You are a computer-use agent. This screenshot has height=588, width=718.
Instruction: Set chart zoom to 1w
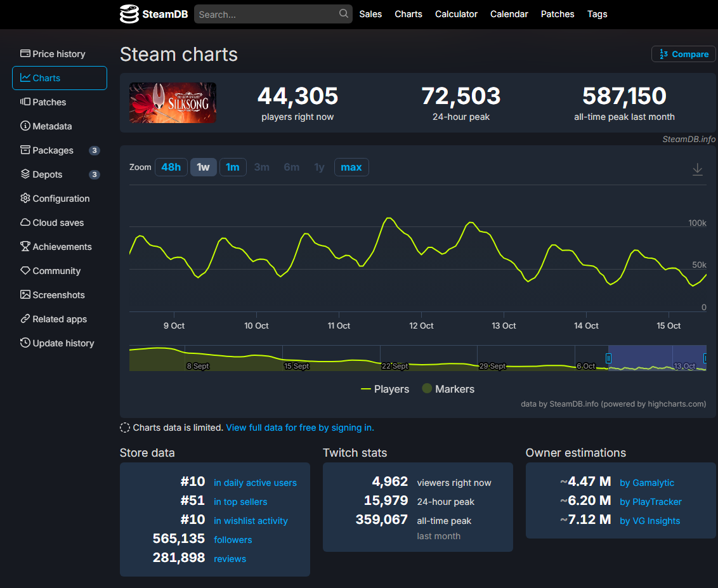[x=204, y=167]
